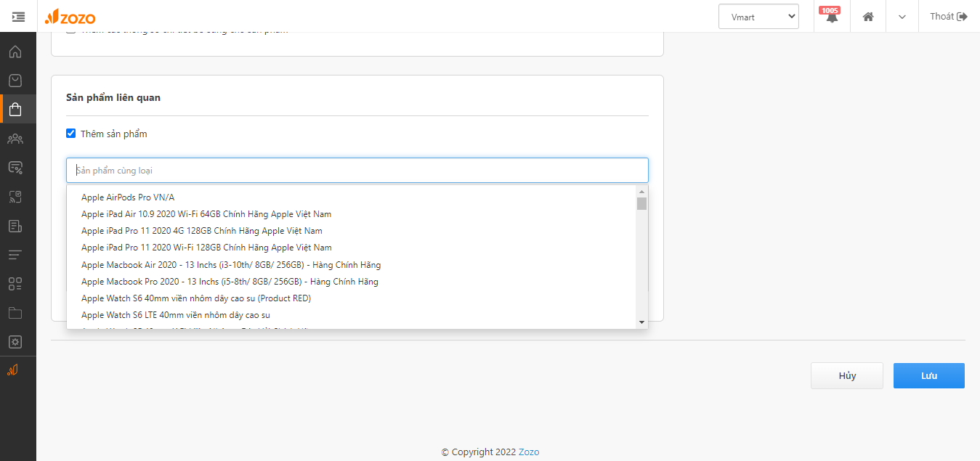The height and width of the screenshot is (461, 980).
Task: Focus the Sản phẩm cùng loại search field
Action: point(357,171)
